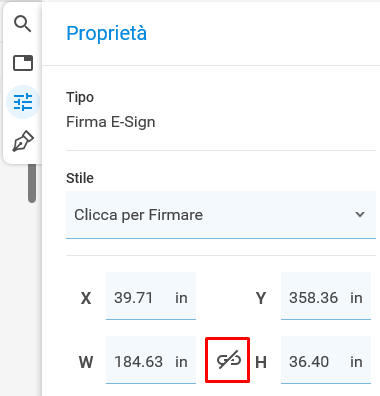Click the W width value field
The width and height of the screenshot is (380, 396).
pos(151,360)
